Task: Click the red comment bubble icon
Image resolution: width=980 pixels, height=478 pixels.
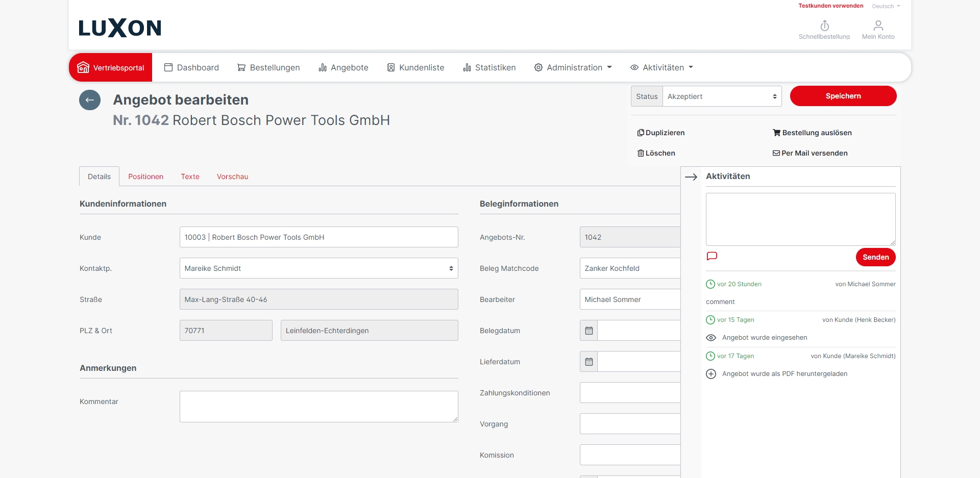Action: point(712,256)
